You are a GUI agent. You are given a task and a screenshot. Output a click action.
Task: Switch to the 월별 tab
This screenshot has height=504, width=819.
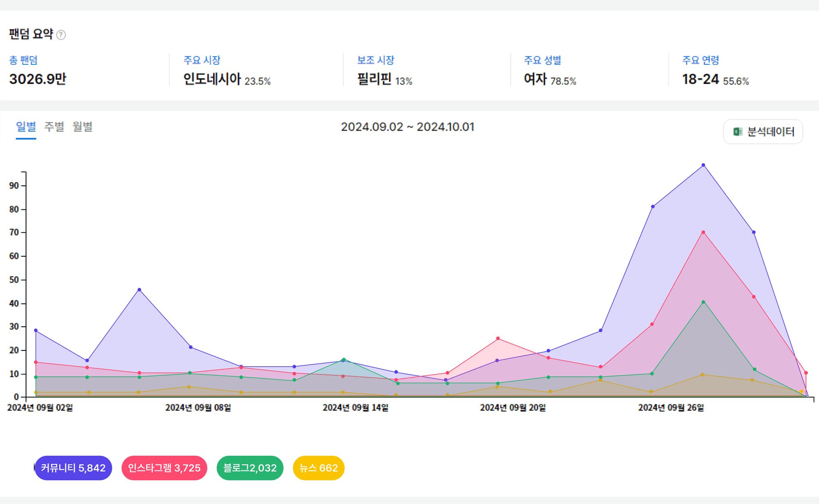point(82,127)
